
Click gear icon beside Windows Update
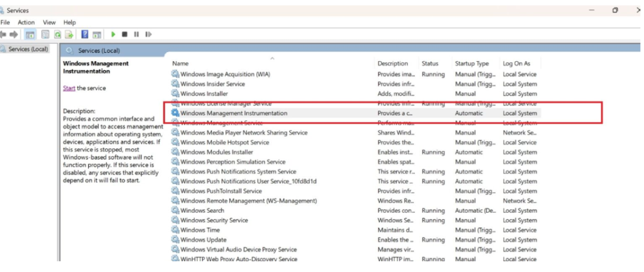pos(175,240)
